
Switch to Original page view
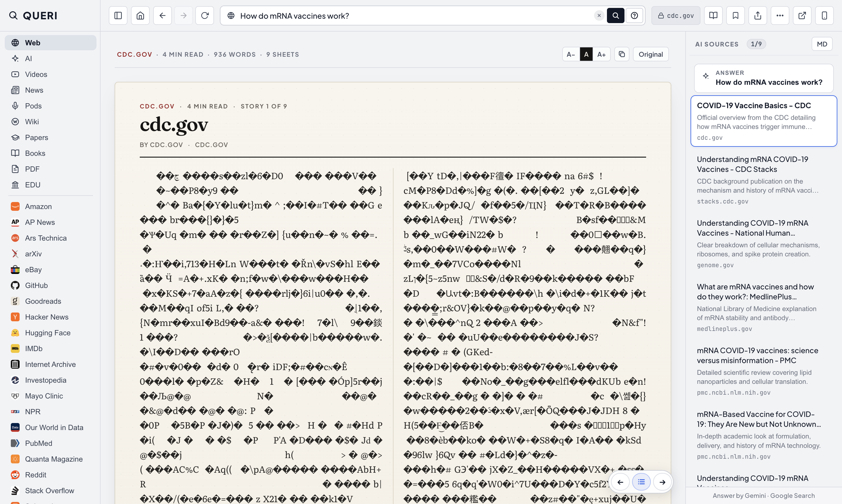[x=651, y=54]
